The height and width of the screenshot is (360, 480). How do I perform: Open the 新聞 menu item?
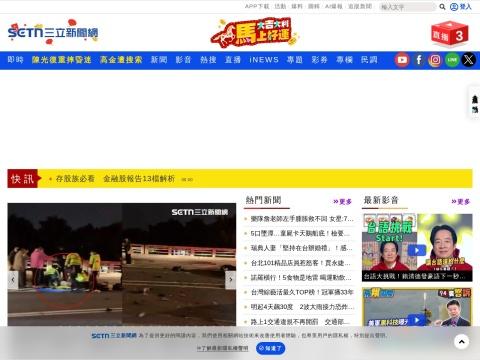159,60
